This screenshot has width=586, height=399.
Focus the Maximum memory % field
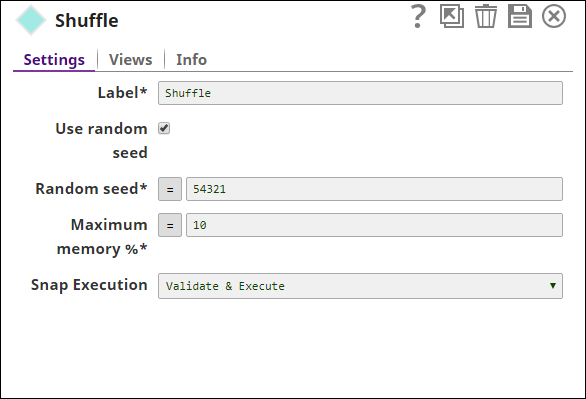[374, 225]
